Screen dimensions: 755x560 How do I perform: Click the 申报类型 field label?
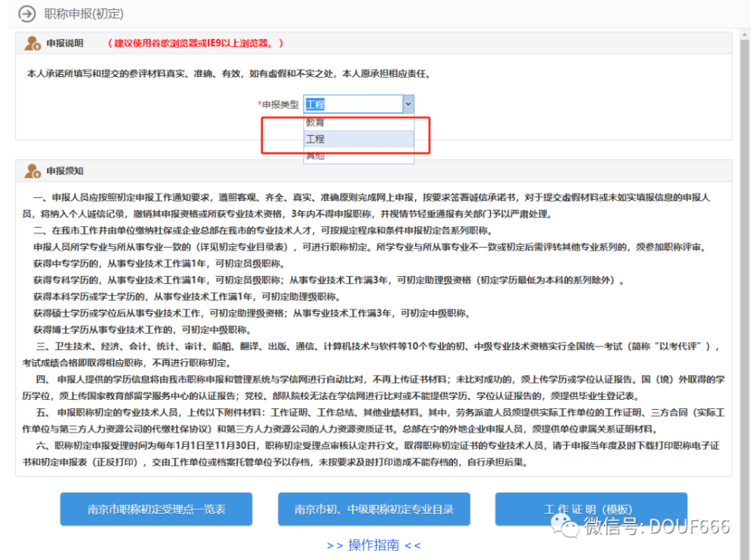[279, 104]
